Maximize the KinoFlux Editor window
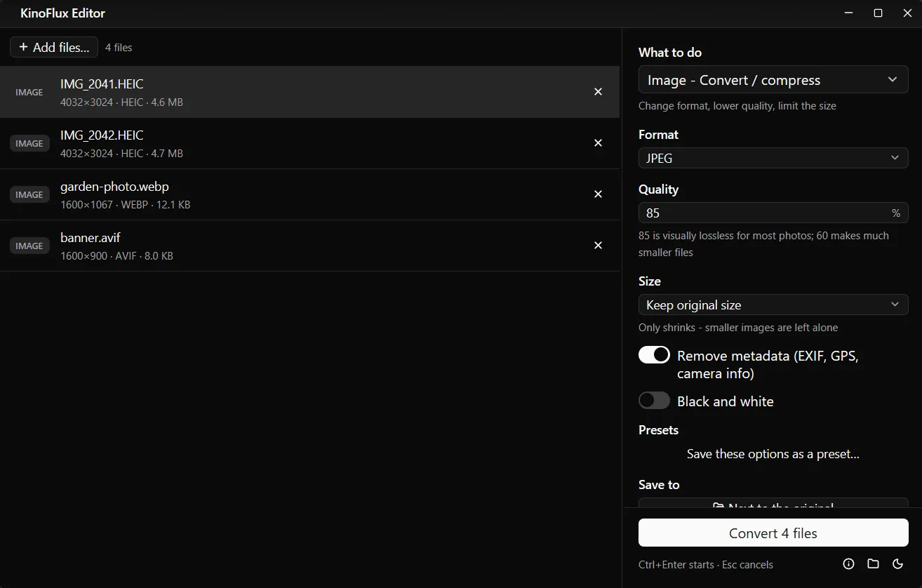Image resolution: width=922 pixels, height=588 pixels. pos(878,13)
